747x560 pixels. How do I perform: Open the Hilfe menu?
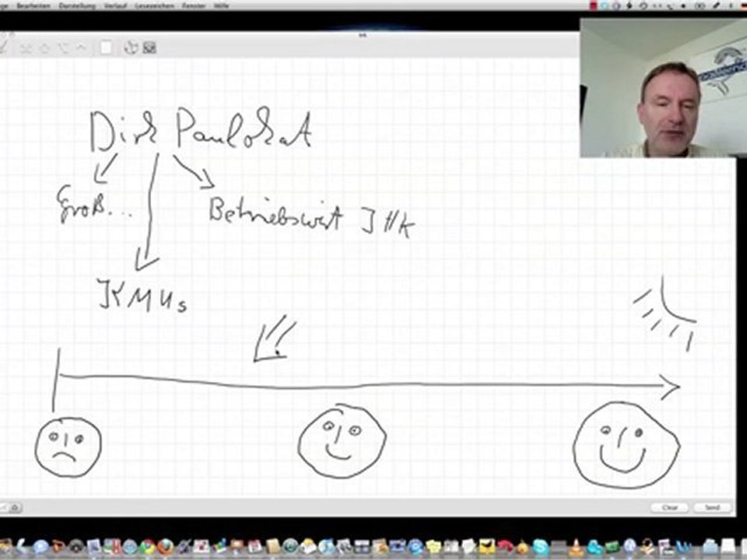222,5
